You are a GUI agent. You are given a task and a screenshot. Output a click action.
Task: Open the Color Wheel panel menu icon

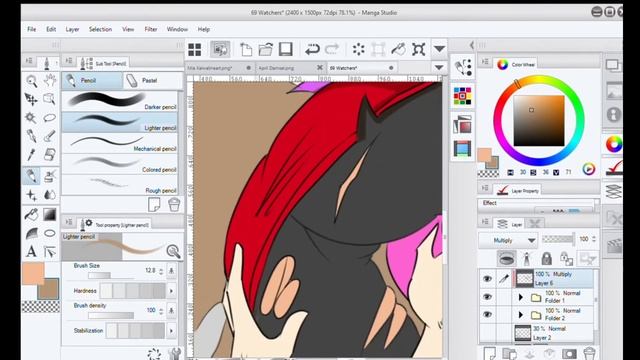pos(485,62)
